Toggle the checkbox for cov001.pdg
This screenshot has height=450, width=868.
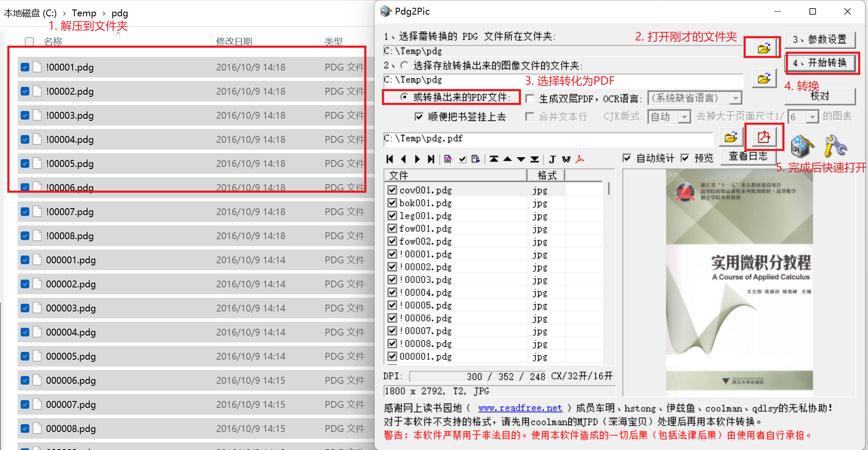[392, 190]
